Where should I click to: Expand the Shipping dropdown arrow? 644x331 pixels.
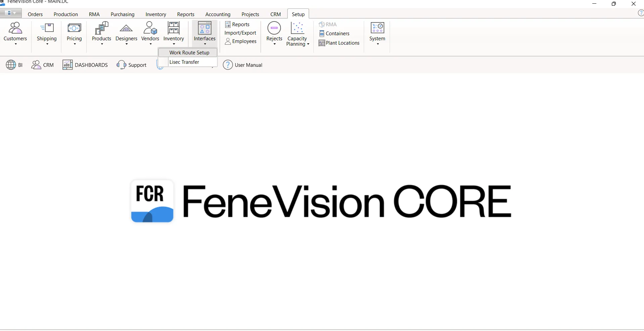(x=47, y=44)
